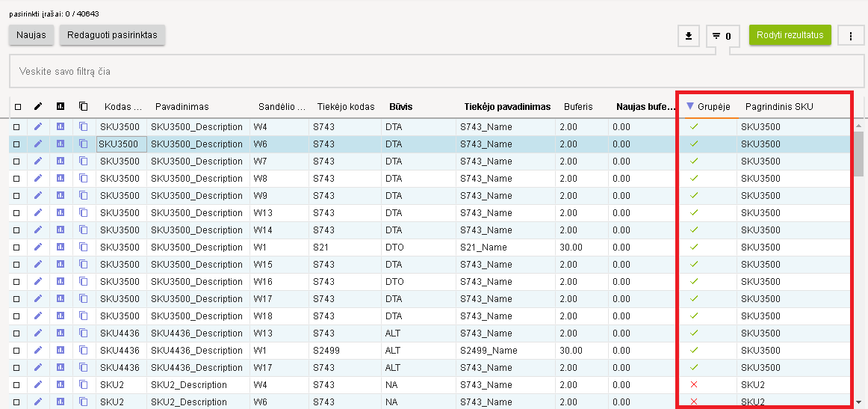This screenshot has width=868, height=409.
Task: Open chart icon for SKU3500 W7 row
Action: point(61,162)
